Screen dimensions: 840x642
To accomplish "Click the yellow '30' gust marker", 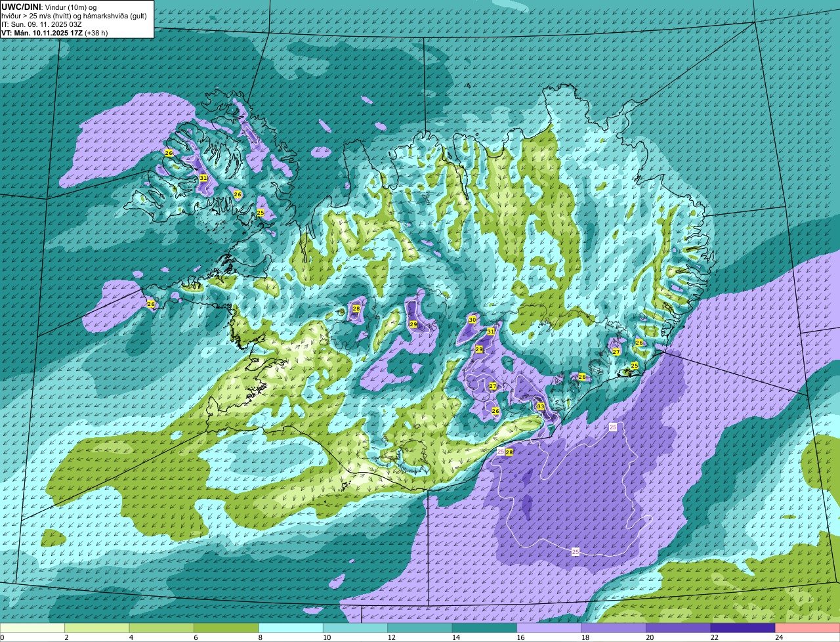I will pyautogui.click(x=472, y=320).
